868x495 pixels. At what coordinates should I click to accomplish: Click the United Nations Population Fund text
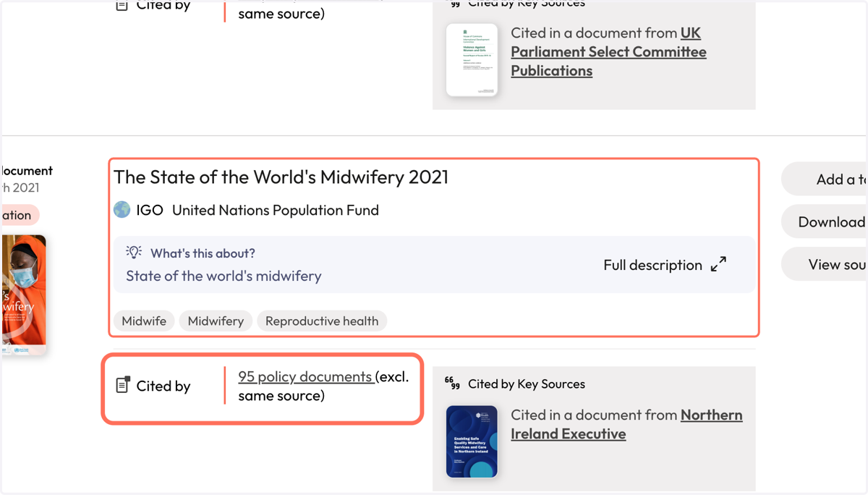[276, 210]
